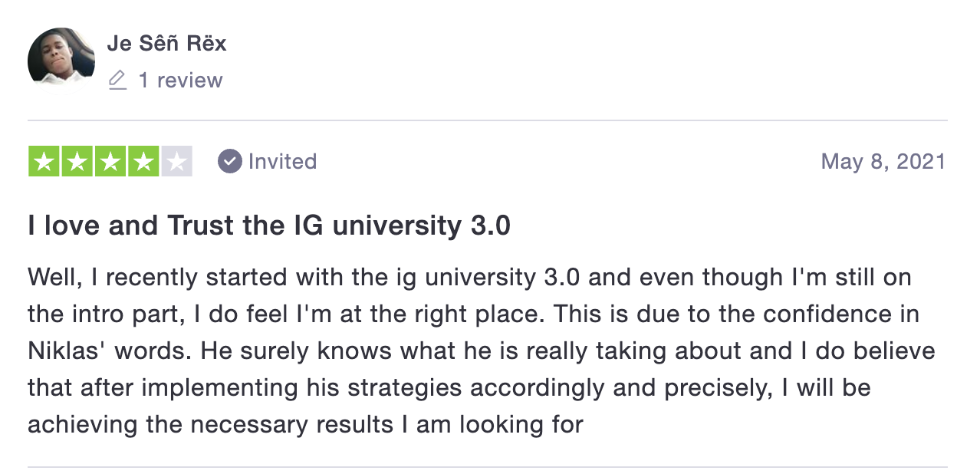Click the Invited checkmark badge icon
This screenshot has width=980, height=474.
tap(229, 161)
